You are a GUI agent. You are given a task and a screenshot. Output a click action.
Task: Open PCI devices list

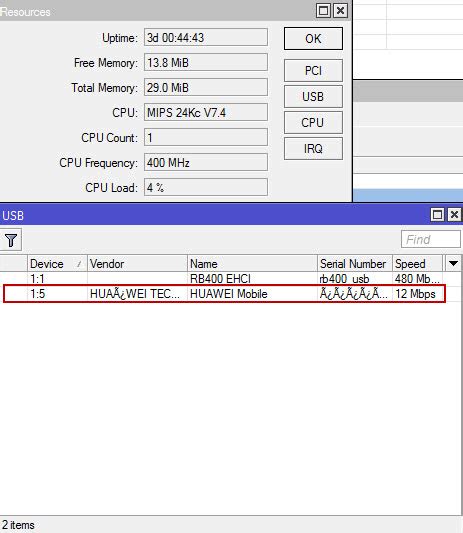click(x=313, y=71)
